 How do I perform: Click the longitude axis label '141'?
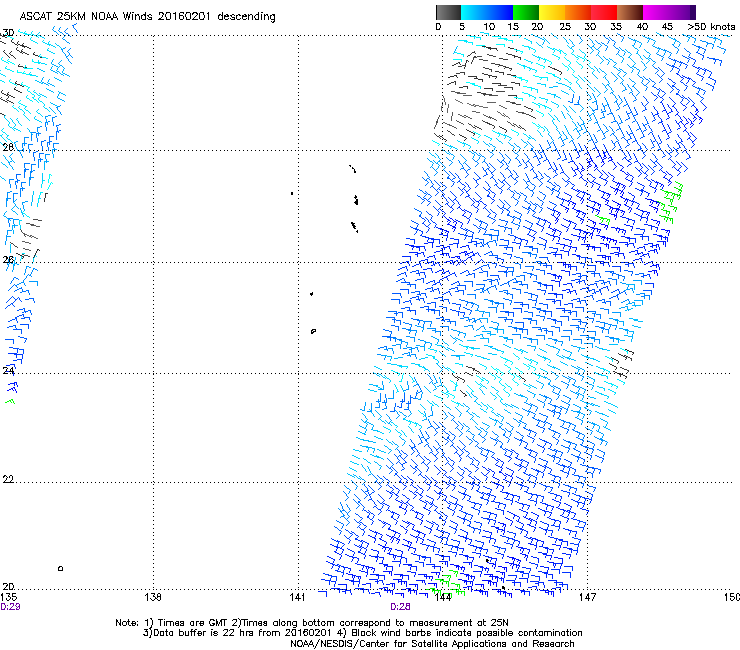pos(297,597)
